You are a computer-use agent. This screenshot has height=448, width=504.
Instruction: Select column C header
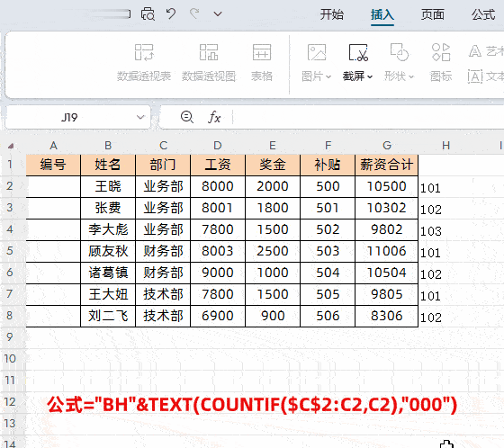163,146
